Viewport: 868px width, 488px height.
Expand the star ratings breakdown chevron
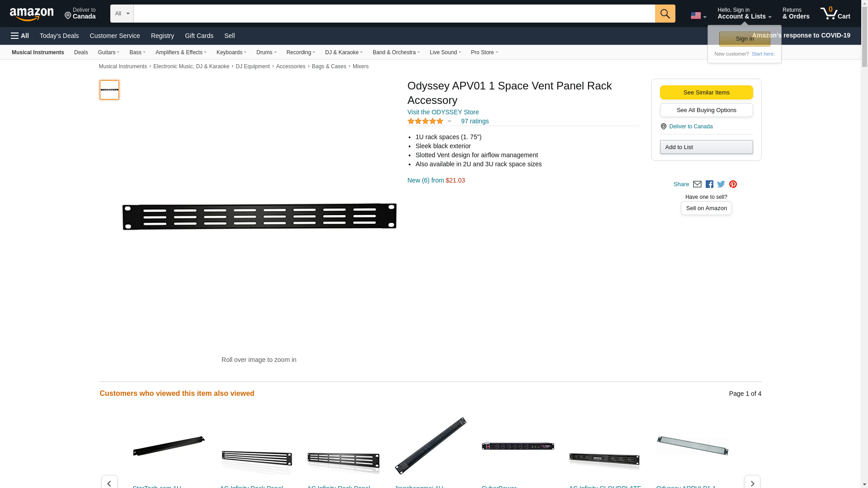(x=449, y=121)
